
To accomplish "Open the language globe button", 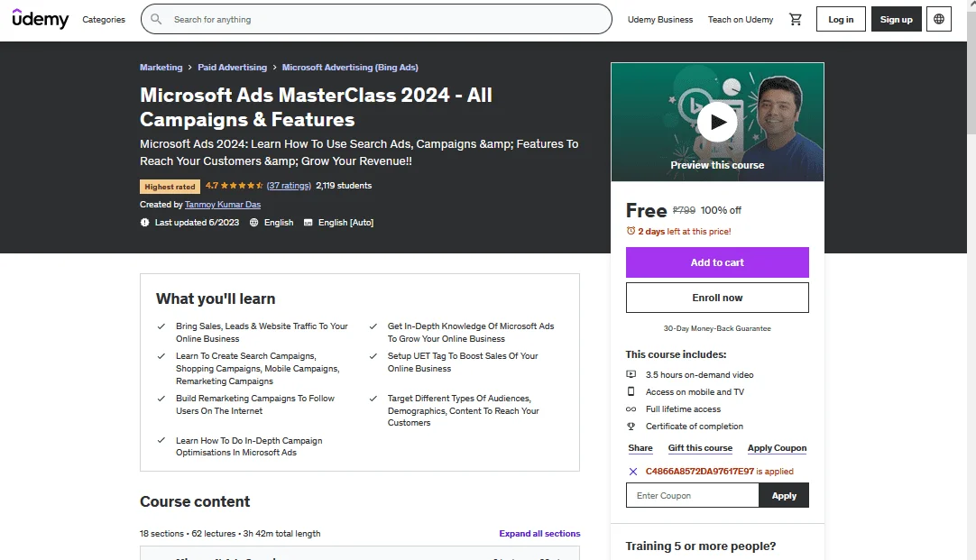I will [939, 19].
